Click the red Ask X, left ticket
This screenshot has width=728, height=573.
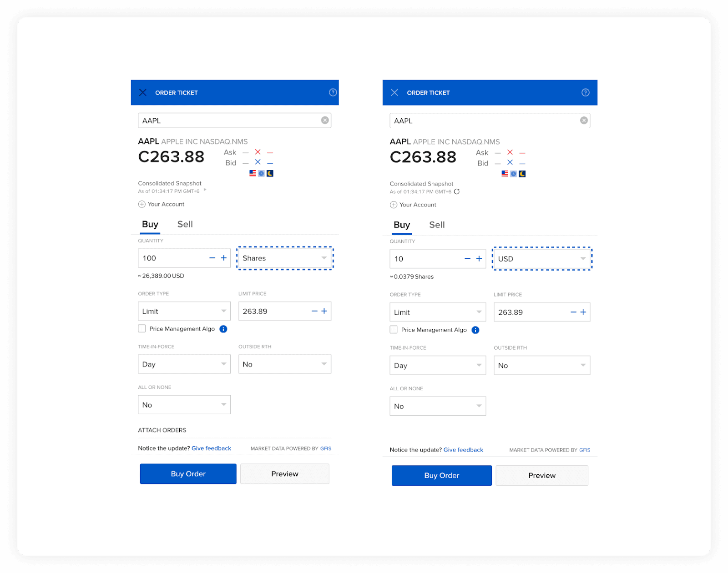[258, 152]
